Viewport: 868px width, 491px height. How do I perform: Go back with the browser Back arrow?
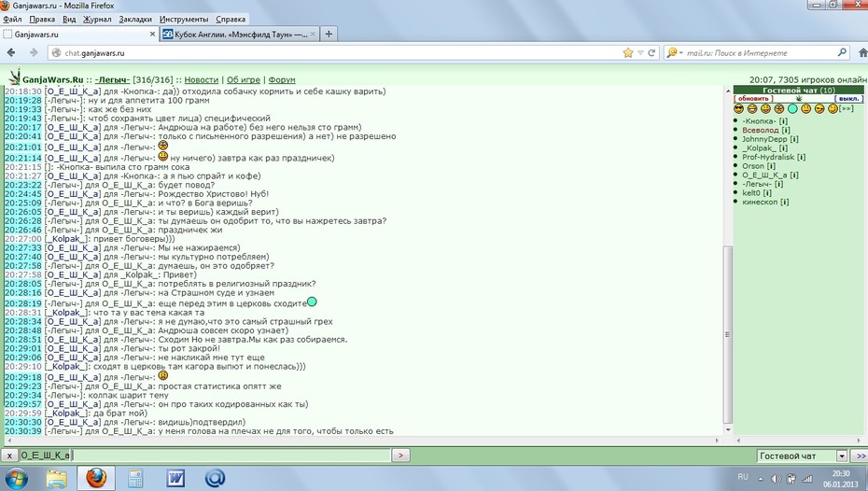(x=11, y=52)
